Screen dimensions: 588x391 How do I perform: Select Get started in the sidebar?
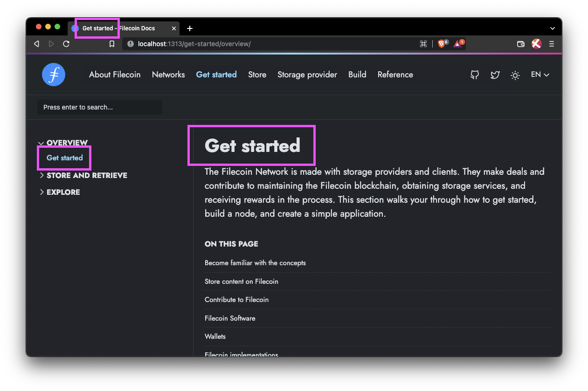pos(65,158)
